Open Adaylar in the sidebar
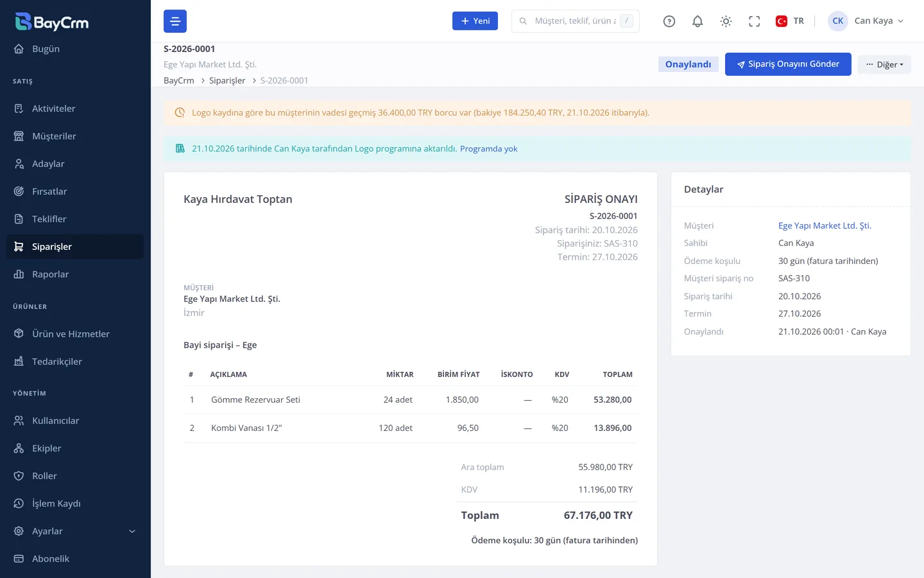Viewport: 924px width, 578px height. [75, 164]
